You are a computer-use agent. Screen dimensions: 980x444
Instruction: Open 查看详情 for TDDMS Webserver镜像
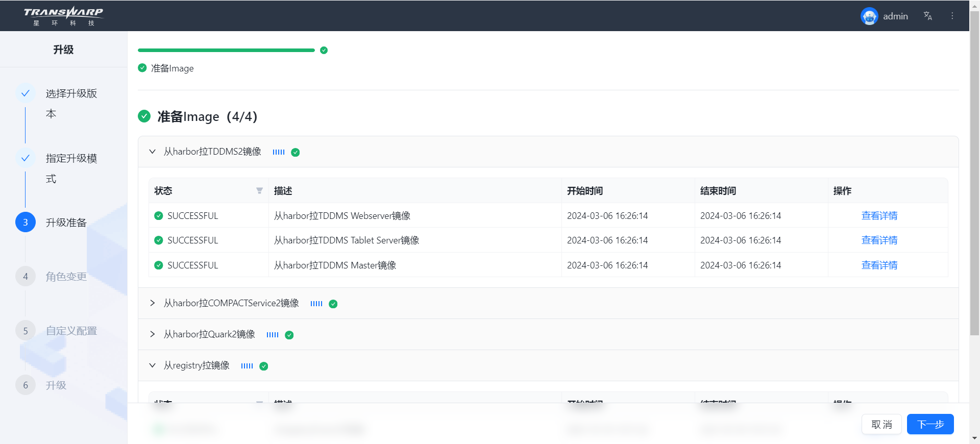point(879,215)
